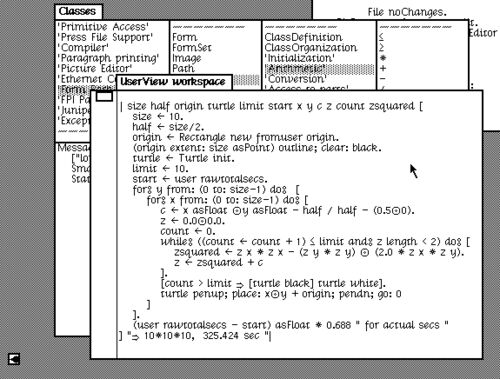
Task: Click the small rectangle box in workspace margin
Action: [x=104, y=97]
